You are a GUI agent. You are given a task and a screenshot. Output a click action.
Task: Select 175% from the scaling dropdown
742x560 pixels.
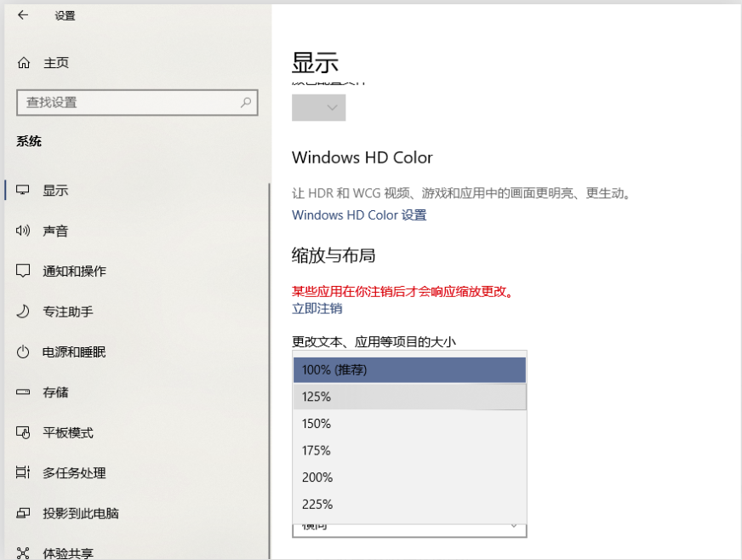[409, 450]
